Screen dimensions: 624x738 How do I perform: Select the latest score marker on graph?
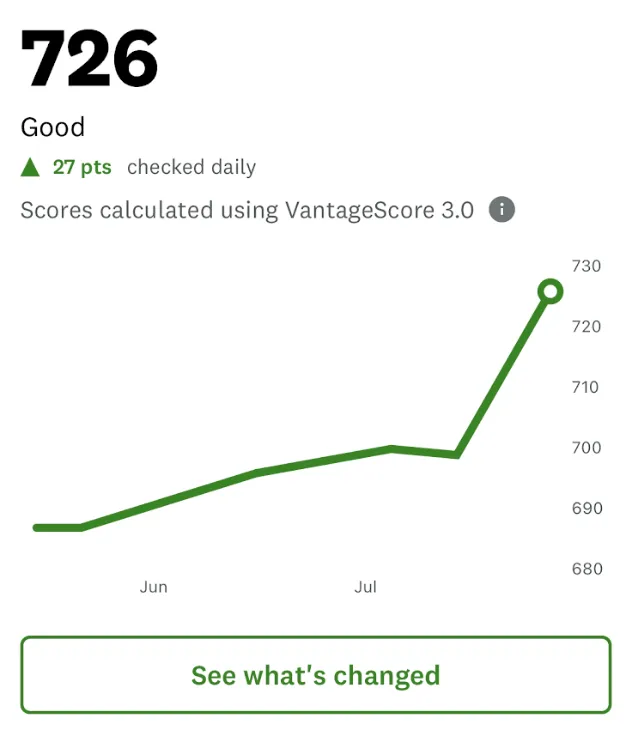pos(550,291)
